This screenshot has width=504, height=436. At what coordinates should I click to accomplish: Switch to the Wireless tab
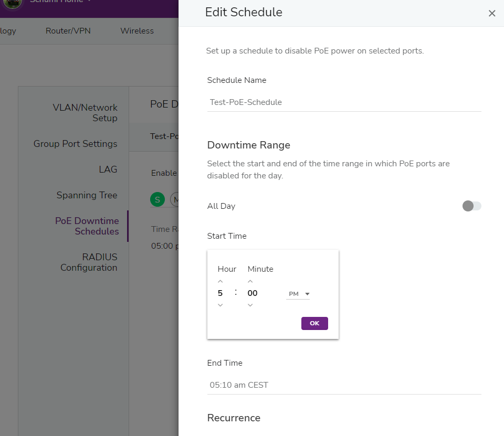click(x=137, y=31)
